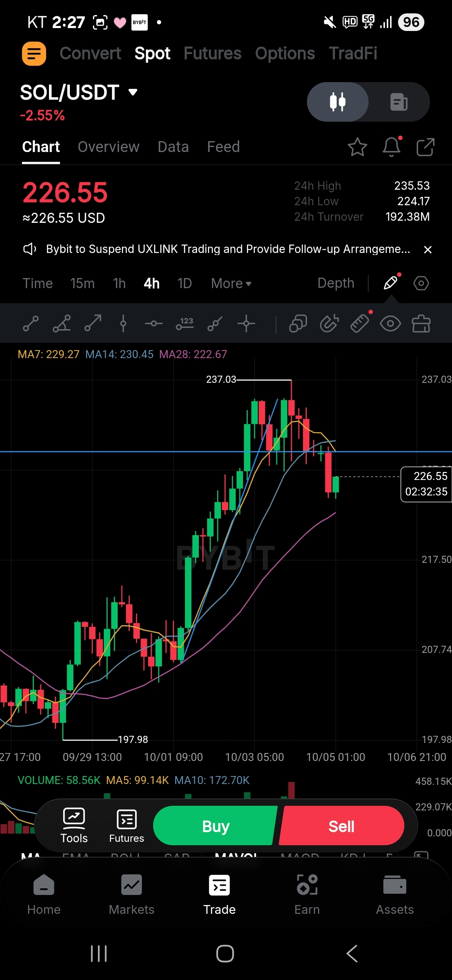Tap the Android home button
452x980 pixels.
225,954
